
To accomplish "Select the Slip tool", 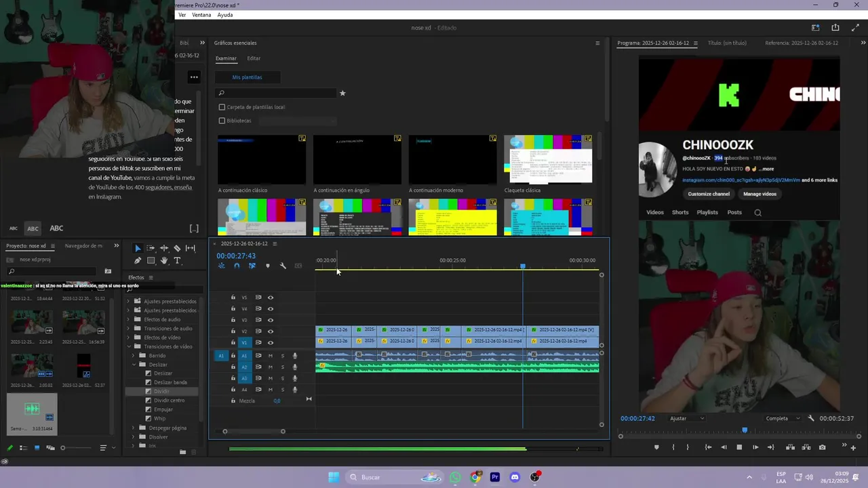I will coord(191,248).
